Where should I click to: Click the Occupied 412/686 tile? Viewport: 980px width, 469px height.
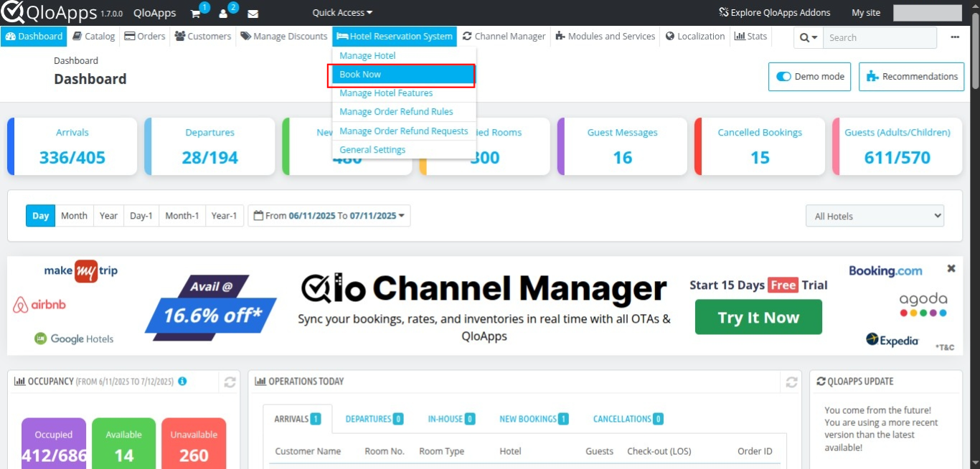click(x=54, y=444)
